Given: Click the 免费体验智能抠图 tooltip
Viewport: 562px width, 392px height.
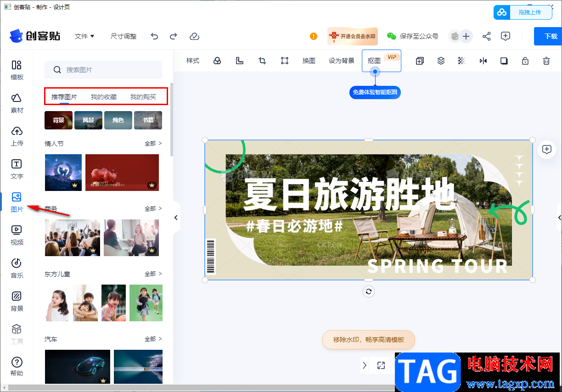Looking at the screenshot, I should 375,92.
